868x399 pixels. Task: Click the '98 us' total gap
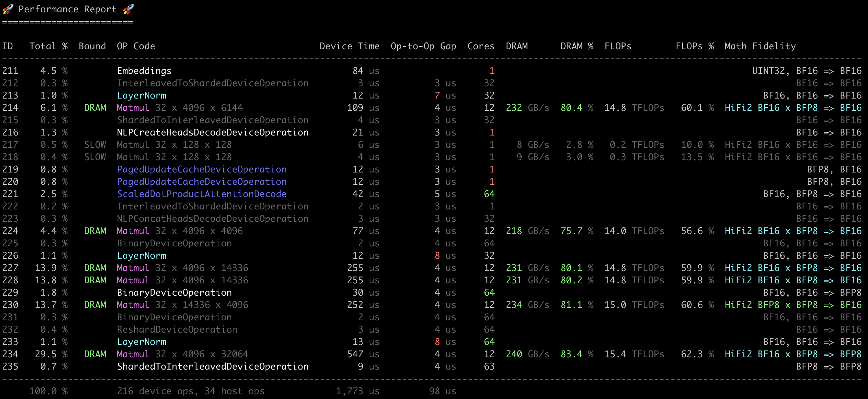pos(443,391)
